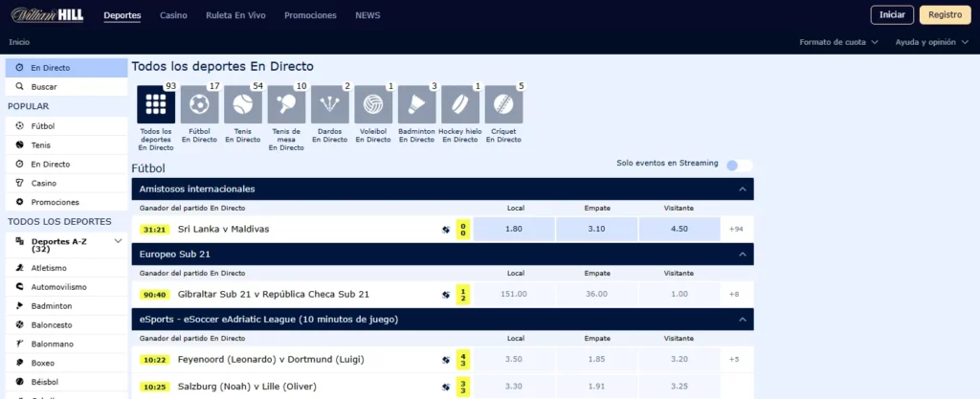Viewport: 980px width, 399px height.
Task: Expand +8 markets for Gibraltar Sub 21 match
Action: pos(736,294)
